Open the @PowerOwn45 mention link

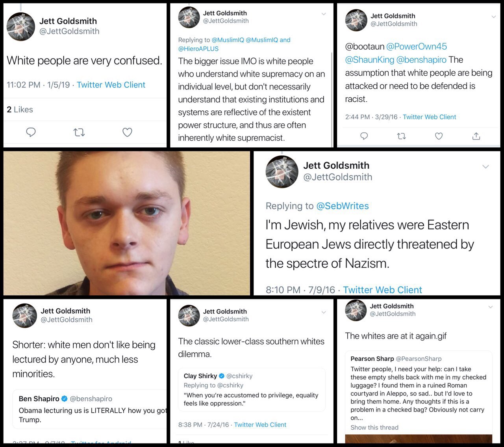417,47
